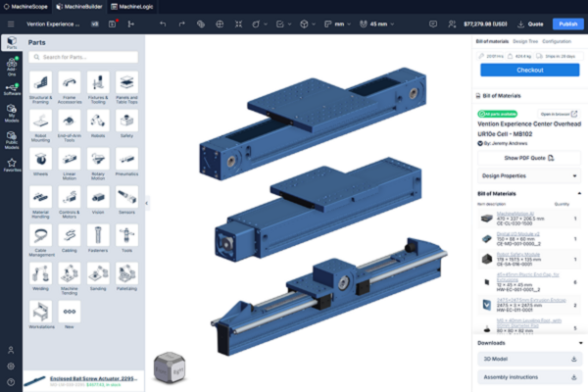Collapse the Bill of Materials list
Image resolution: width=588 pixels, height=392 pixels.
pyautogui.click(x=578, y=193)
